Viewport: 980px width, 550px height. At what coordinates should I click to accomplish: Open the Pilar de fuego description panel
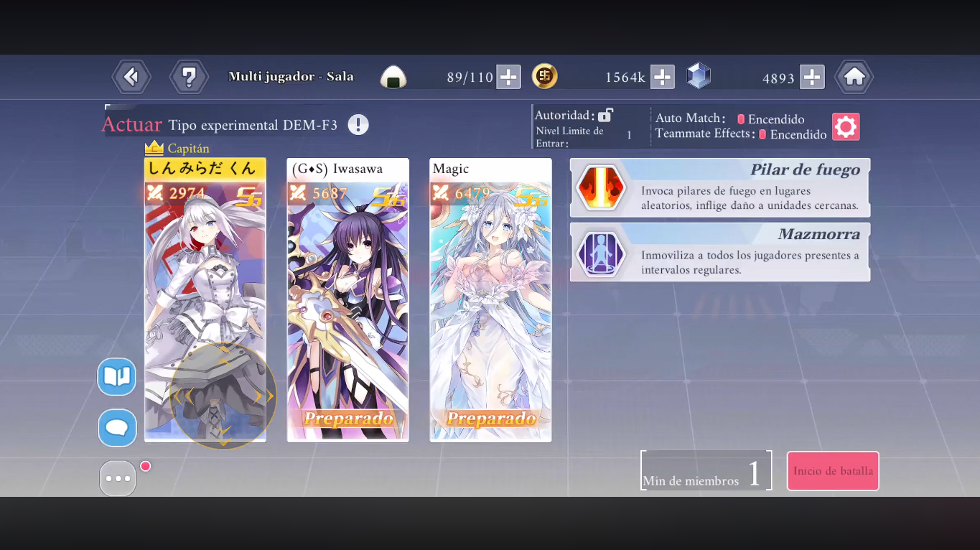[720, 187]
